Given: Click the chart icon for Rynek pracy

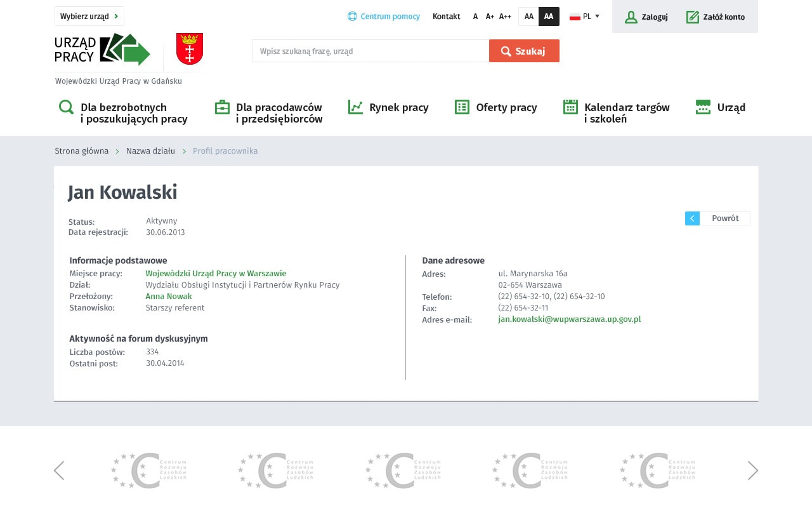Looking at the screenshot, I should 355,107.
